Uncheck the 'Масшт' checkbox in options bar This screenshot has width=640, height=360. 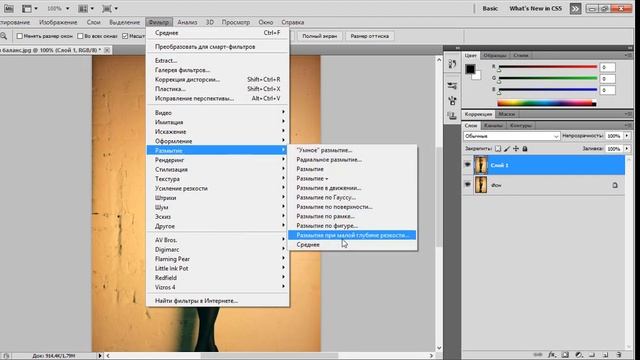(x=125, y=36)
